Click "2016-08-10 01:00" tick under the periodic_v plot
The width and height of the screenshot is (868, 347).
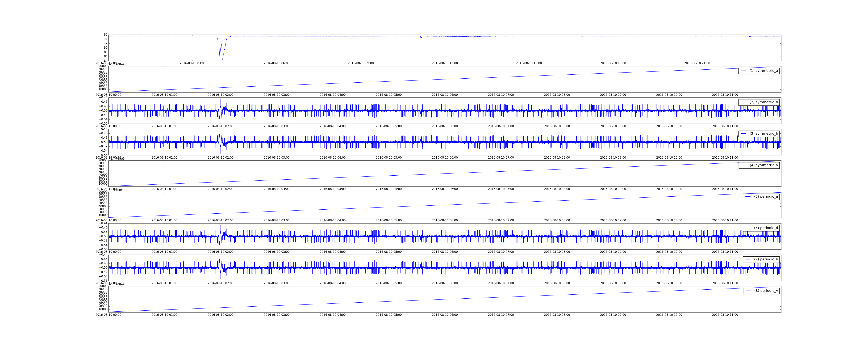pos(164,315)
